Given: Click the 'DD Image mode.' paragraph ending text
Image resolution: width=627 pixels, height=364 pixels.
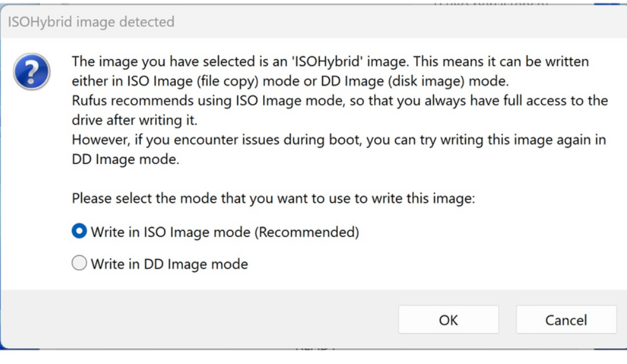Looking at the screenshot, I should pyautogui.click(x=125, y=160).
